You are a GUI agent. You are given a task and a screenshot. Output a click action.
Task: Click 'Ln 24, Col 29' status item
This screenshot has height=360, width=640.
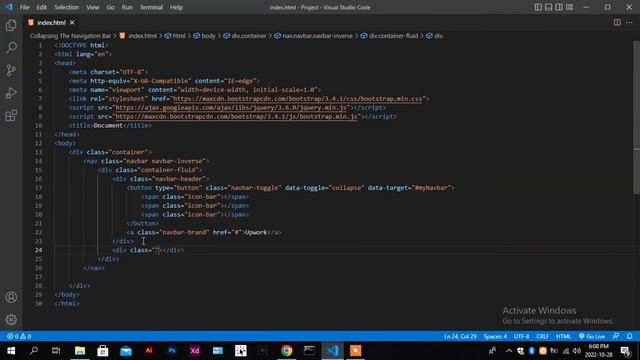[460, 336]
